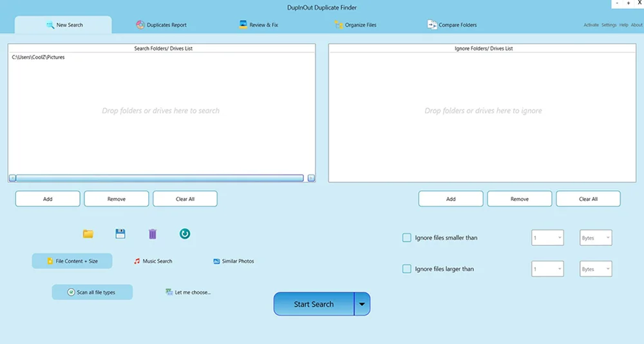This screenshot has width=644, height=344.
Task: Switch to the Duplicates Report tab
Action: 162,25
